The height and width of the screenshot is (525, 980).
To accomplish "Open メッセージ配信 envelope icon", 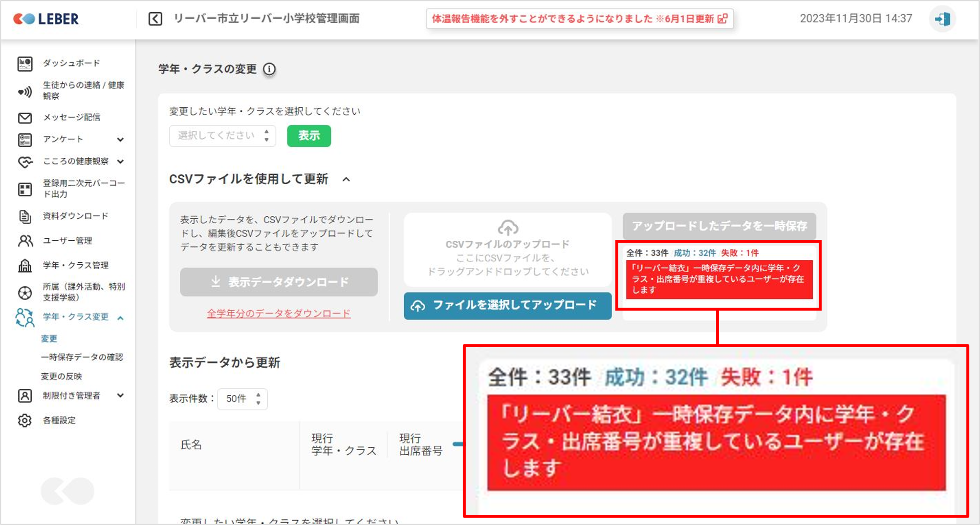I will point(24,118).
